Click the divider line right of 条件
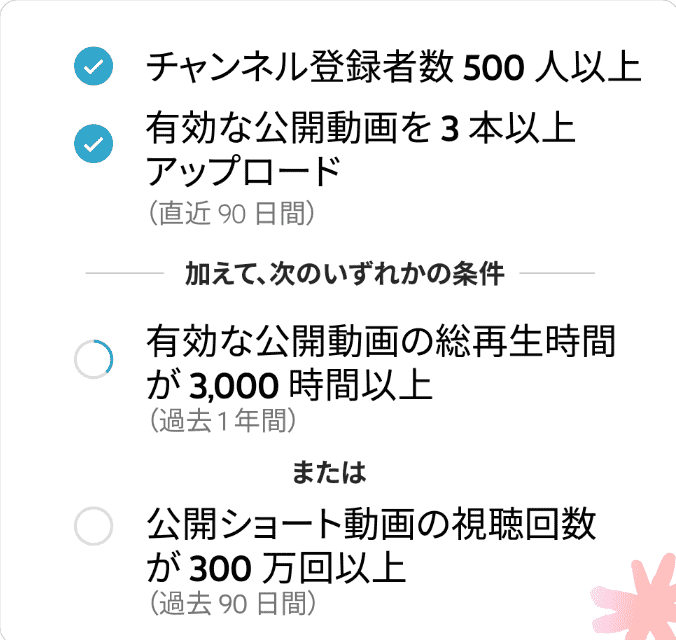676x640 pixels. 557,273
